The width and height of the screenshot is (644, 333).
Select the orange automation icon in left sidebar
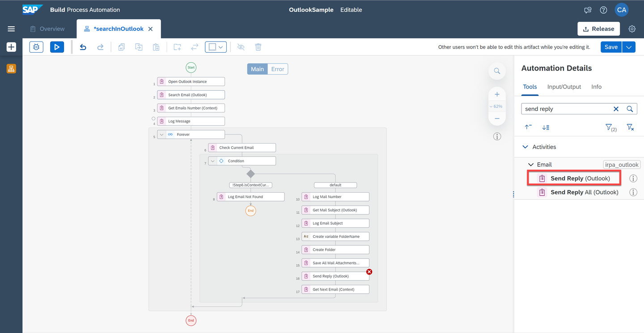point(11,68)
